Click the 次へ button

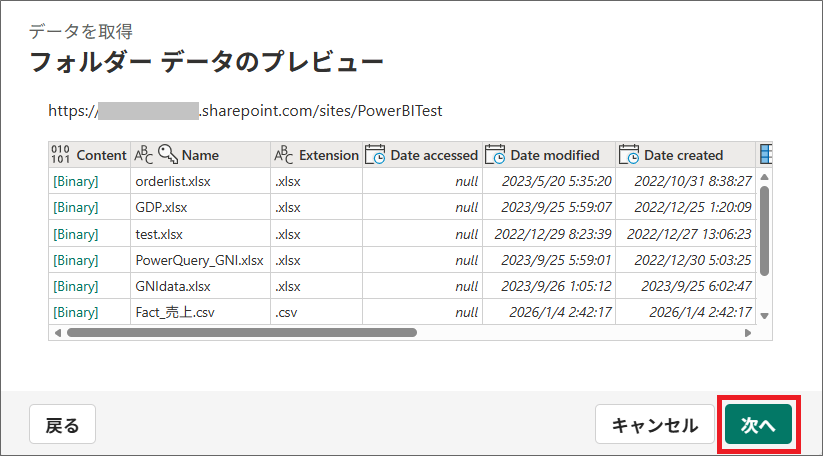point(758,425)
